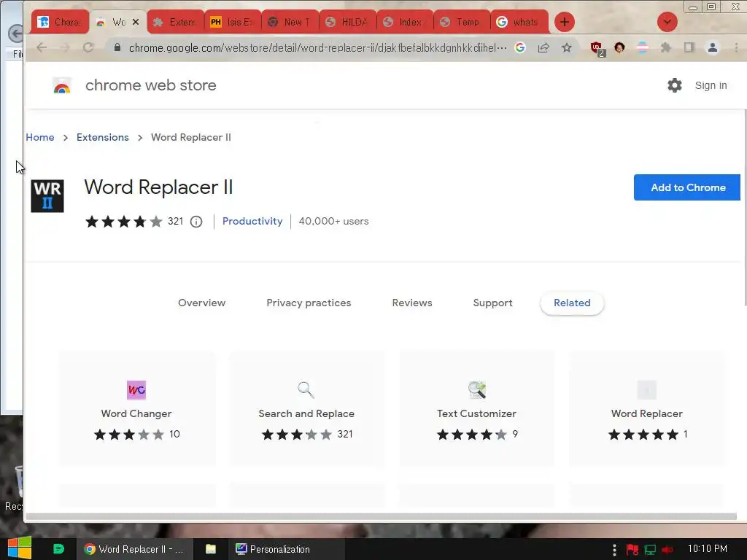Click the avatar face extension icon

[x=619, y=47]
